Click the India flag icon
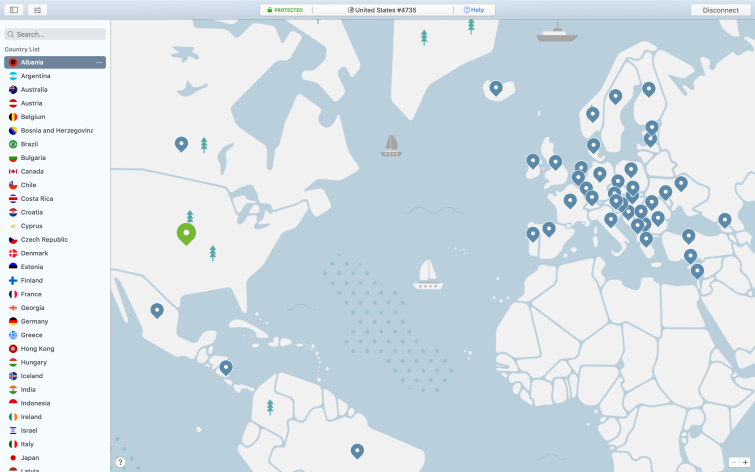 click(13, 390)
